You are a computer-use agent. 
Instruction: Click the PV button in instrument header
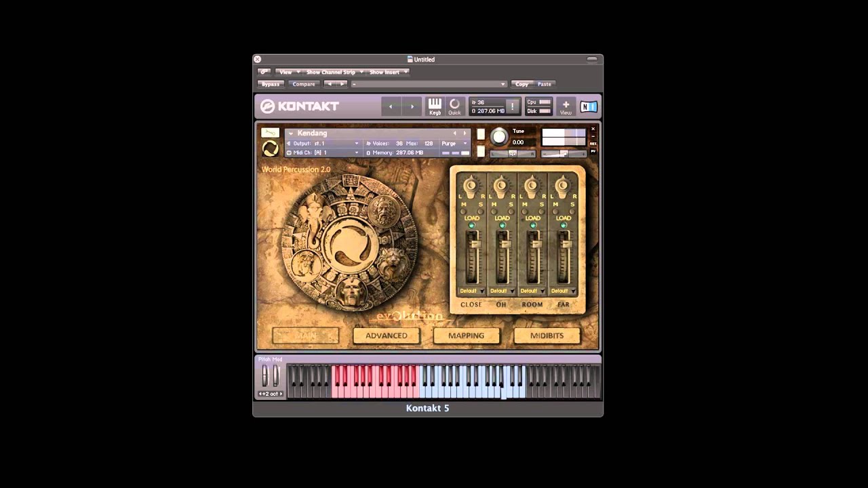593,151
